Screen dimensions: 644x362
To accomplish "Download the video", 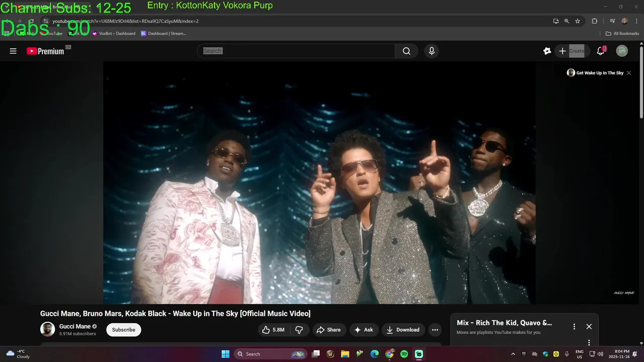I will [403, 330].
